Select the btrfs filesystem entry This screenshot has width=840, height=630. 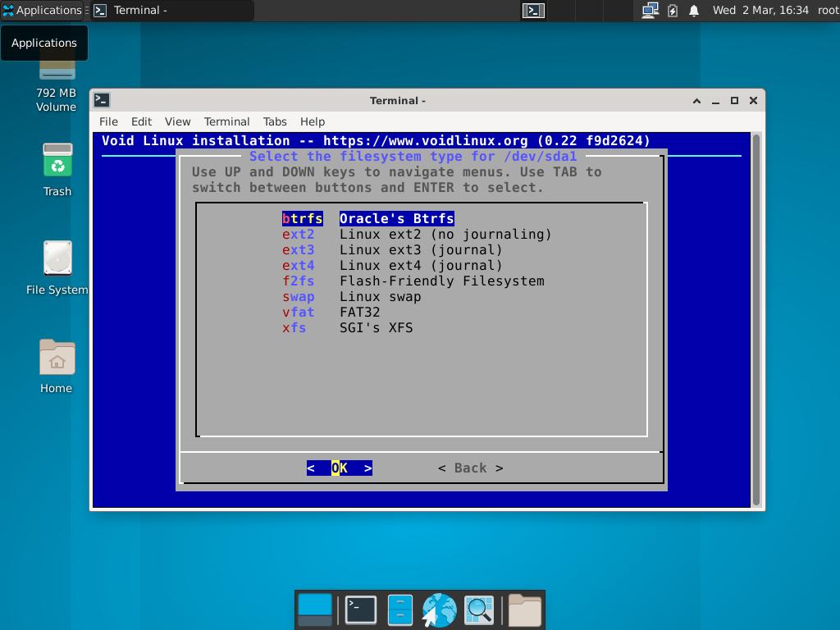coord(303,218)
